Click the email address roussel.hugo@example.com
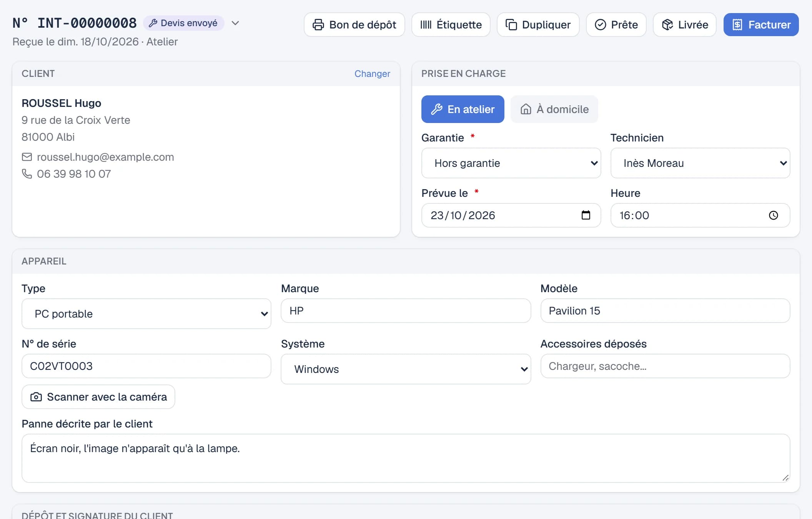This screenshot has width=812, height=519. click(x=105, y=157)
